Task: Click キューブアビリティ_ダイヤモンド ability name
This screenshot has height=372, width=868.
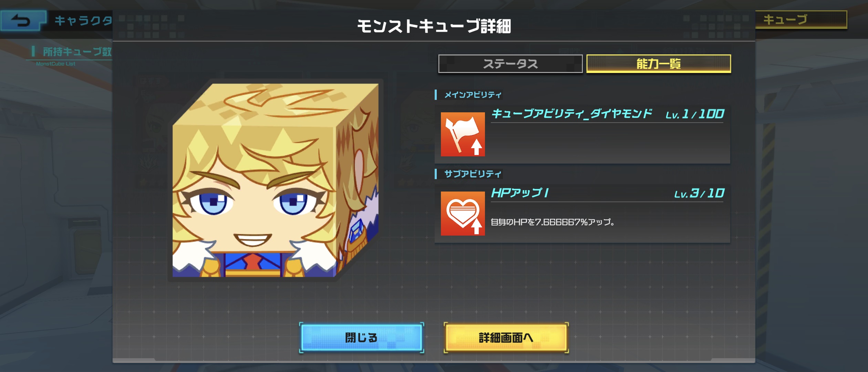Action: point(572,114)
